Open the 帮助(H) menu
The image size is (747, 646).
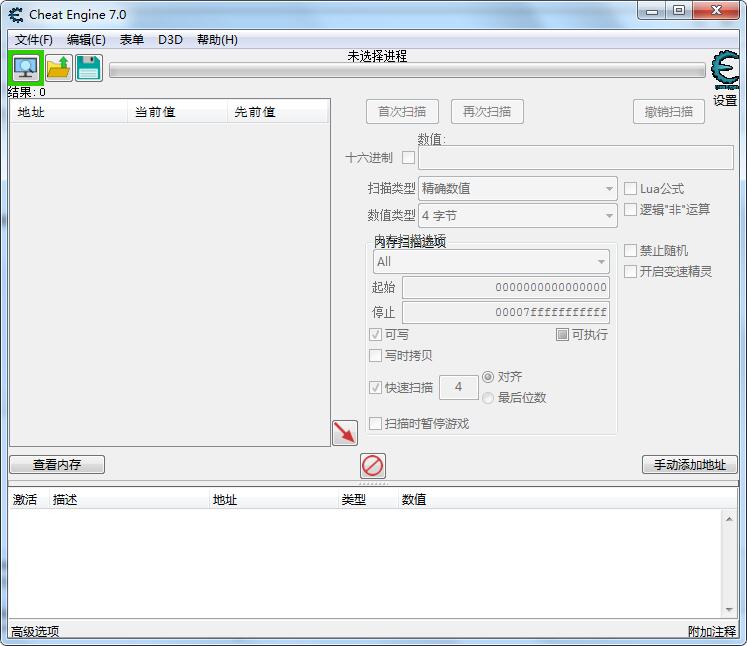[x=217, y=40]
